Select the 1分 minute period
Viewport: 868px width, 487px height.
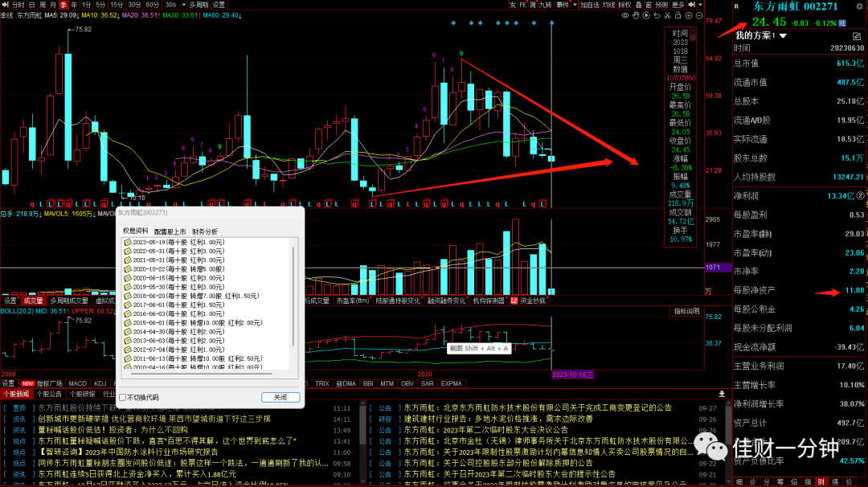(86, 5)
